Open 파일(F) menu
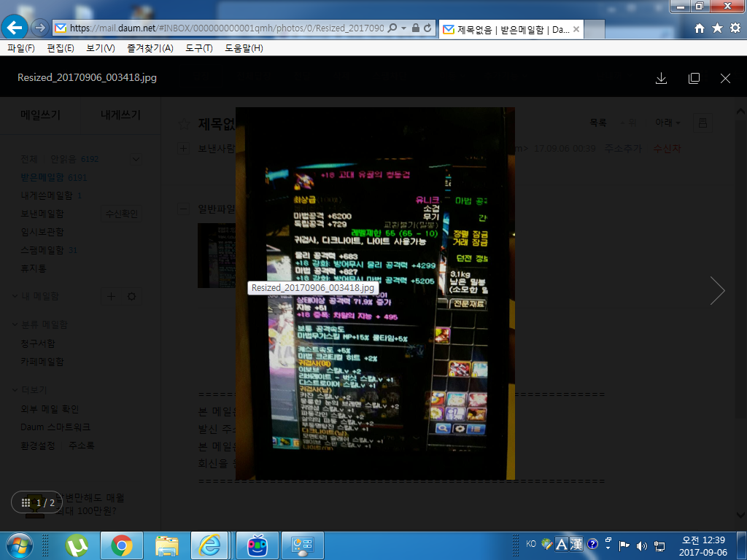Screen dimensions: 747x560 coord(21,48)
